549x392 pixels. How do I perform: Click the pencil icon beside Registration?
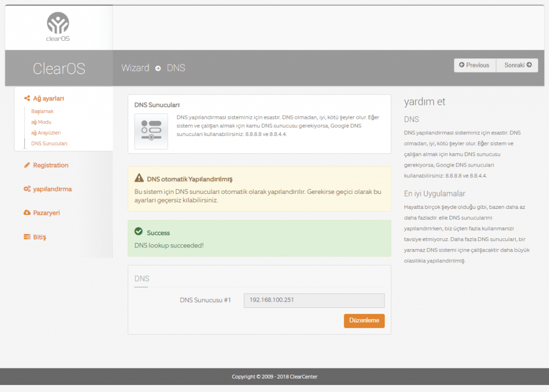(x=27, y=165)
